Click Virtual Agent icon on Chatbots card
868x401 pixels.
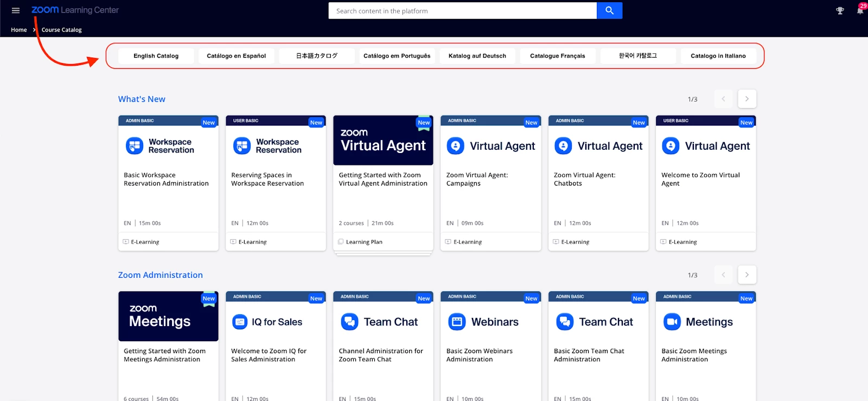click(x=563, y=146)
